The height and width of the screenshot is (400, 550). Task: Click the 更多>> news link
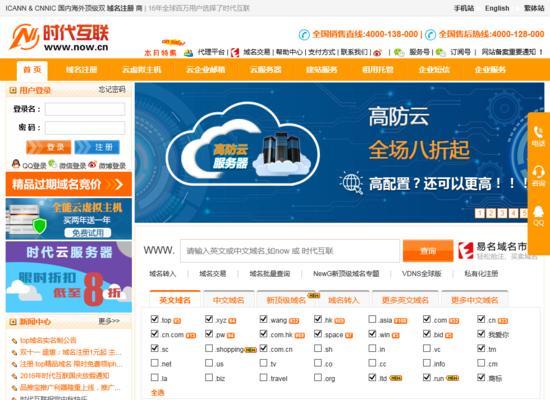(x=109, y=321)
